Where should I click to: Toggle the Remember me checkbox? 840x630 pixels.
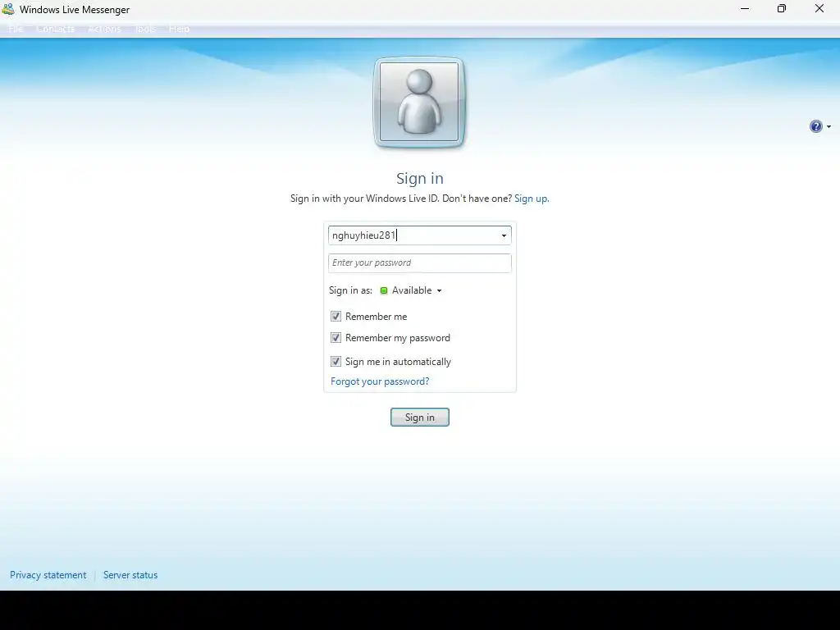[336, 317]
